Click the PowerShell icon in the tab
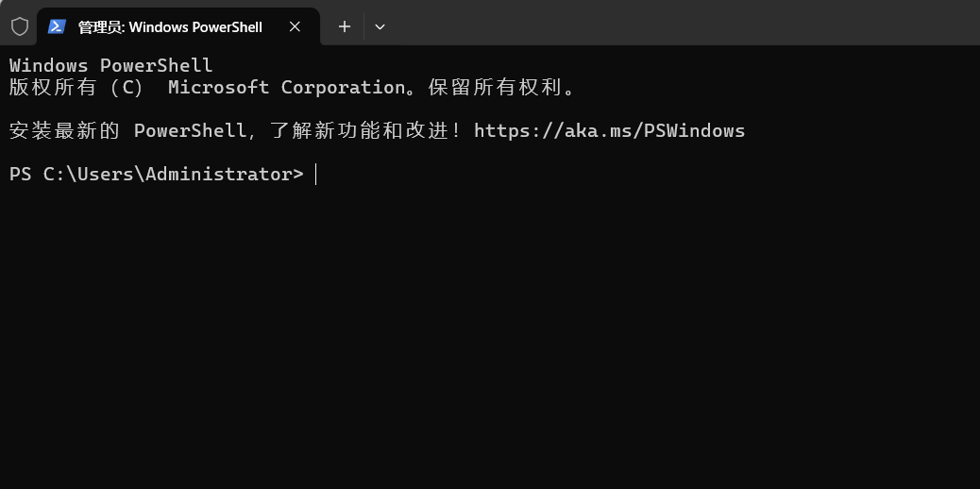This screenshot has height=489, width=980. [x=57, y=26]
